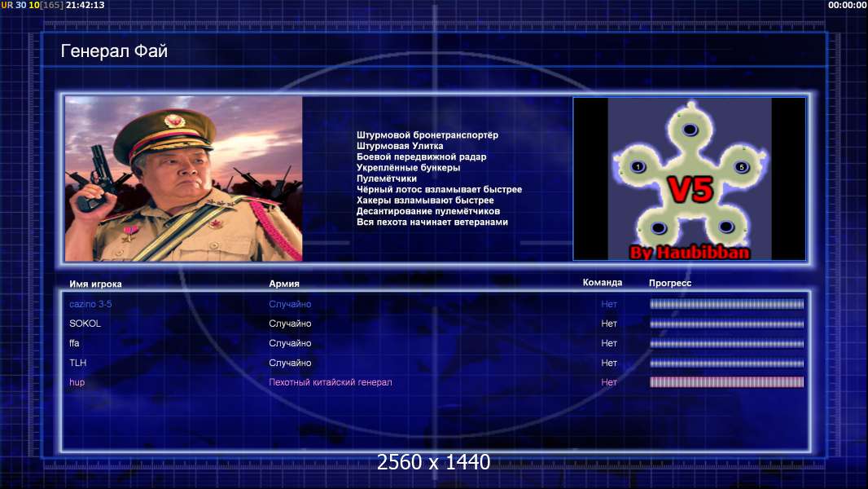868x489 pixels.
Task: Click 'Пехотный китайский генерал' army entry
Action: click(331, 382)
